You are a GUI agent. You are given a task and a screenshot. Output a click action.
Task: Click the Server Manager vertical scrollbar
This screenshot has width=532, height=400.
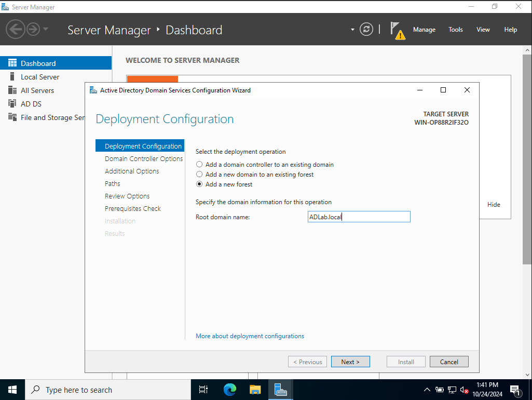pos(527,159)
